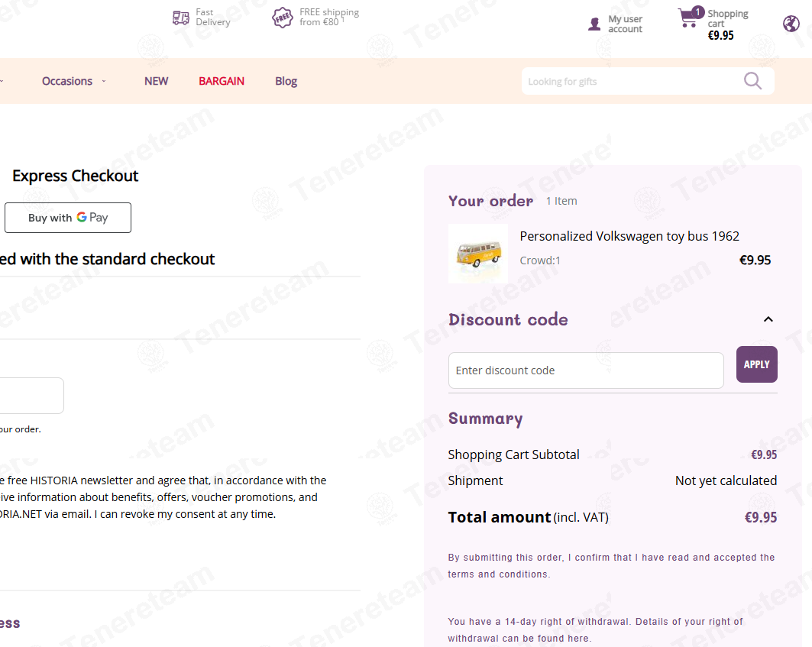Click the Crowd:1 quantity text

pyautogui.click(x=539, y=260)
